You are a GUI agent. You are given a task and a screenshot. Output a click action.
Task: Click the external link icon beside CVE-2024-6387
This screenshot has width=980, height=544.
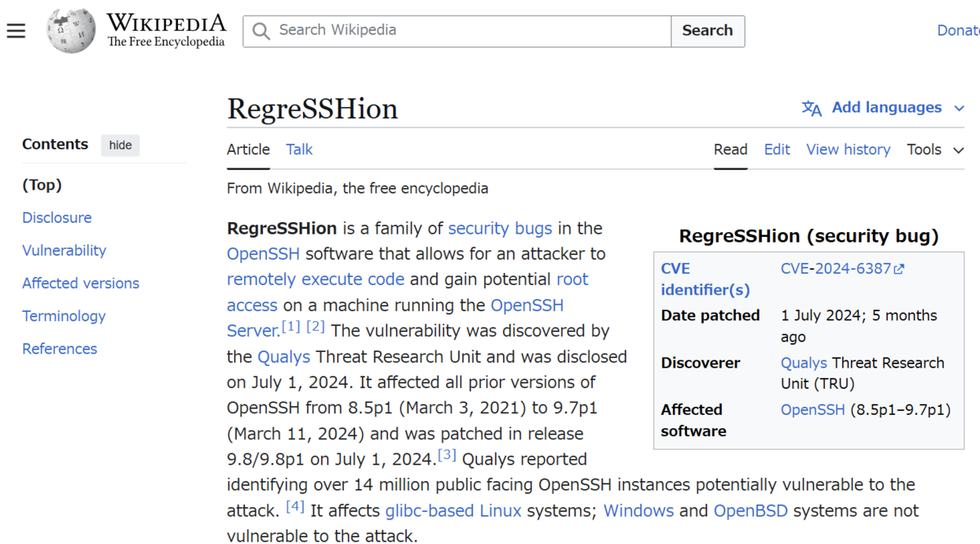coord(899,269)
